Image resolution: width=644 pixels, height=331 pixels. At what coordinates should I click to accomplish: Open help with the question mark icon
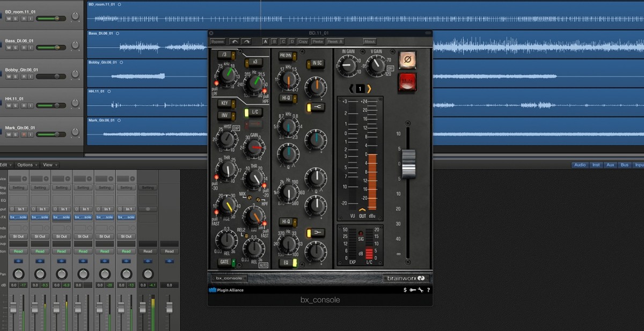point(428,290)
